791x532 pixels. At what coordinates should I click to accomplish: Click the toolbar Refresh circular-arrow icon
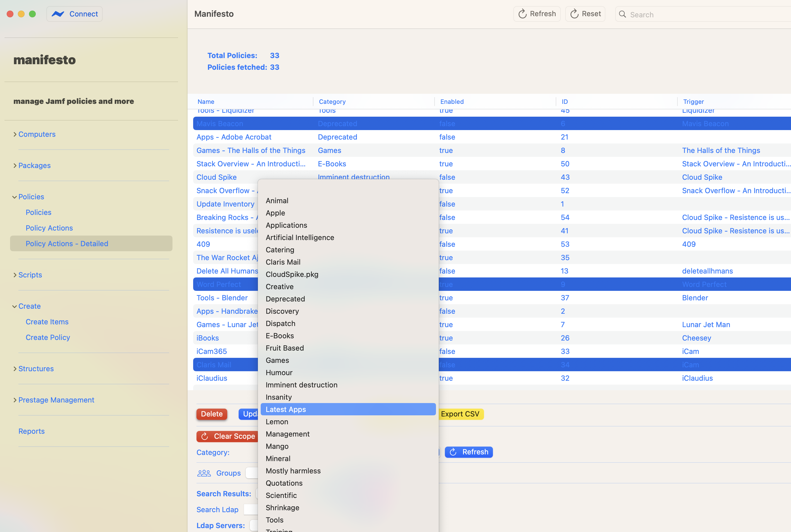pos(522,14)
